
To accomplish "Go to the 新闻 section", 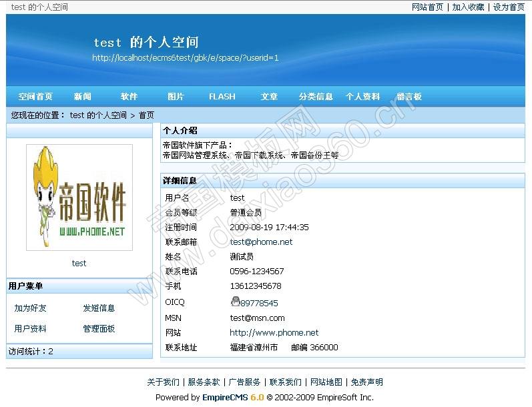I will (83, 97).
